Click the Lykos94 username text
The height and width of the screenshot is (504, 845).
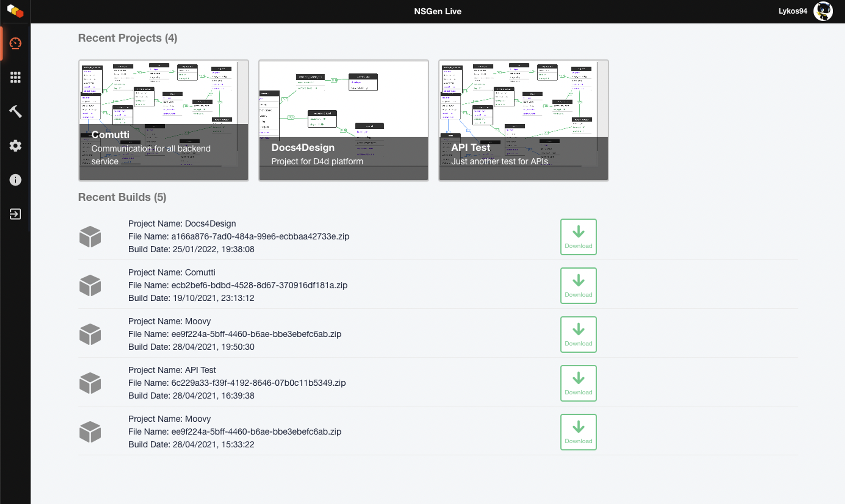click(793, 11)
